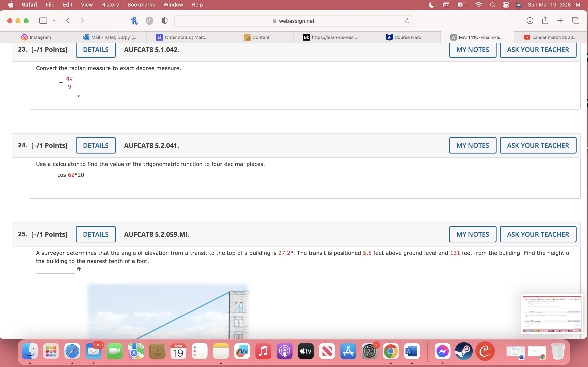
Task: Toggle dark mode from the menu bar
Action: pos(432,5)
